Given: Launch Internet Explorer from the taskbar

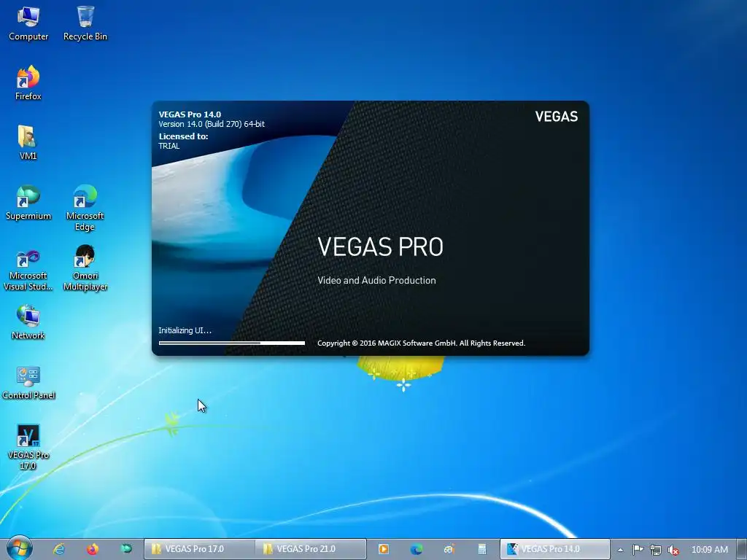Looking at the screenshot, I should [59, 549].
